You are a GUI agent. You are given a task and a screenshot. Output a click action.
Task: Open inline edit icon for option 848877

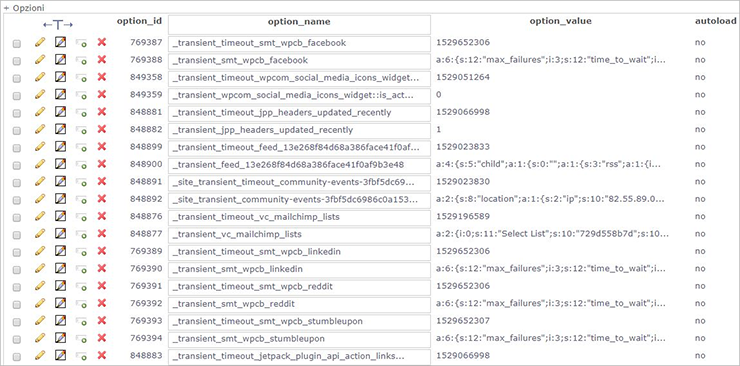pyautogui.click(x=60, y=233)
